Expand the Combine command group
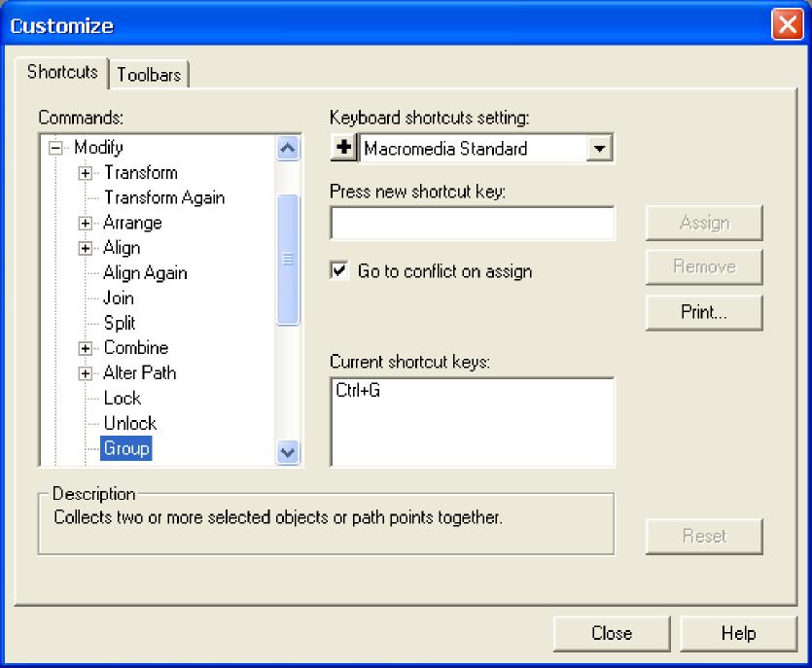Screen dimensions: 812x668 click(x=86, y=348)
